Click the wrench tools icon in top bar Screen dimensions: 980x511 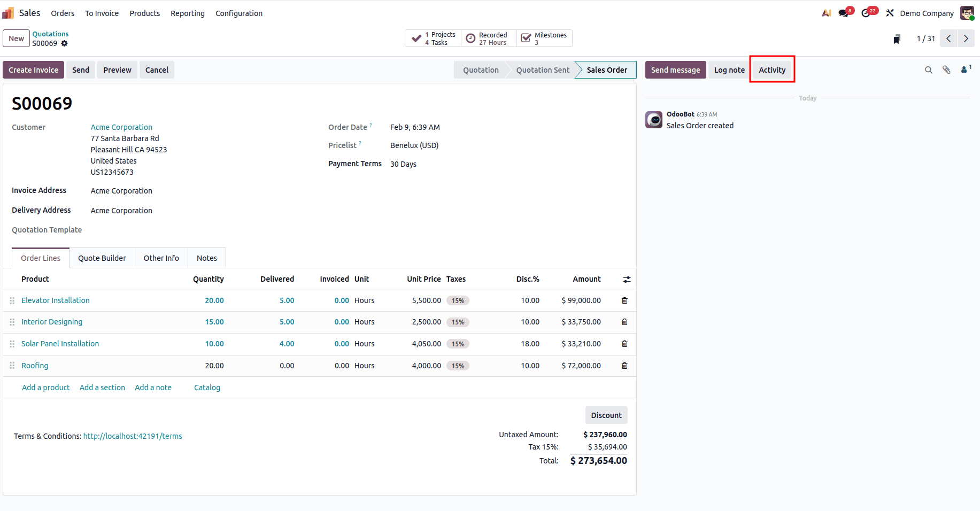click(890, 12)
